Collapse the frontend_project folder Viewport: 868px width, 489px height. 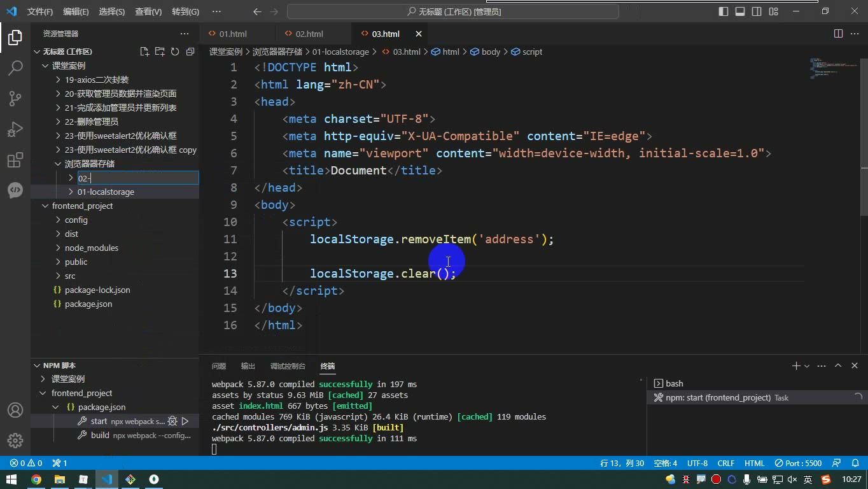(x=82, y=206)
